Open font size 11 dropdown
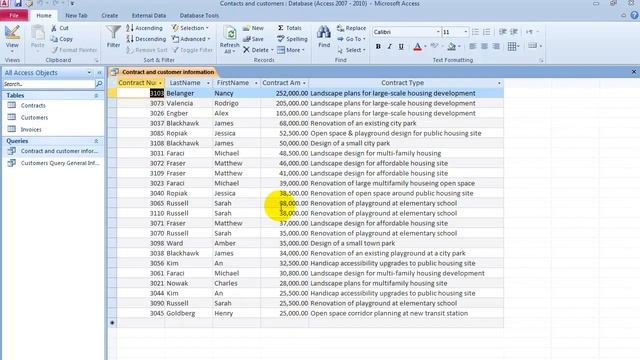 [465, 32]
